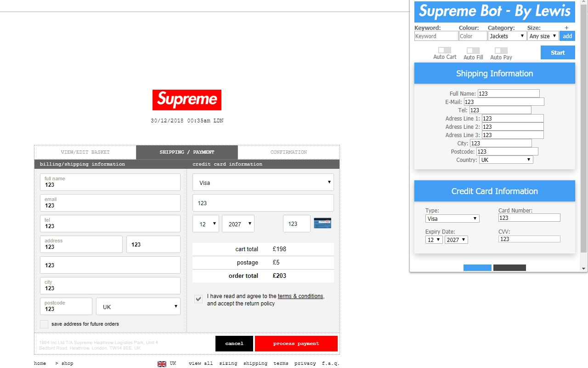Open the terms footer link
The image size is (588, 368).
281,363
